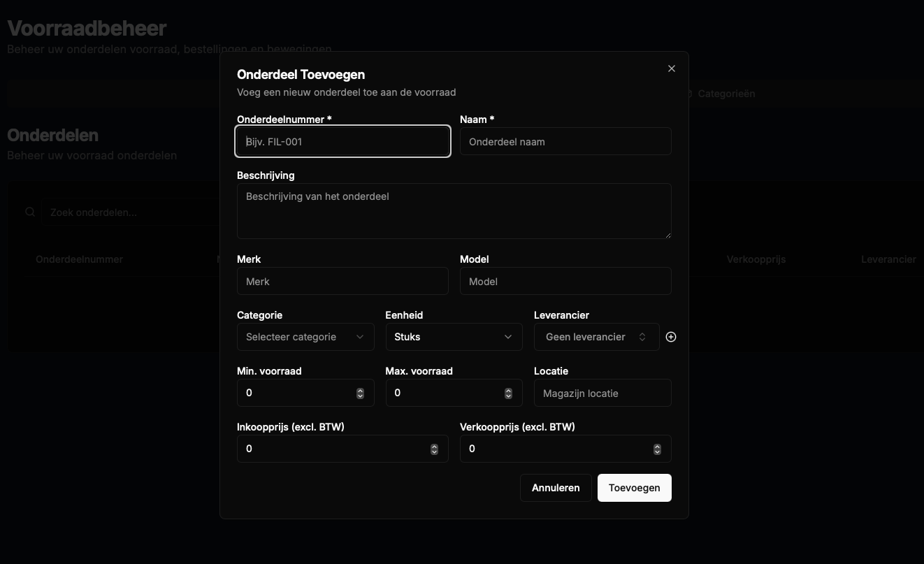Focus the Onderdeelnummer input field

342,141
